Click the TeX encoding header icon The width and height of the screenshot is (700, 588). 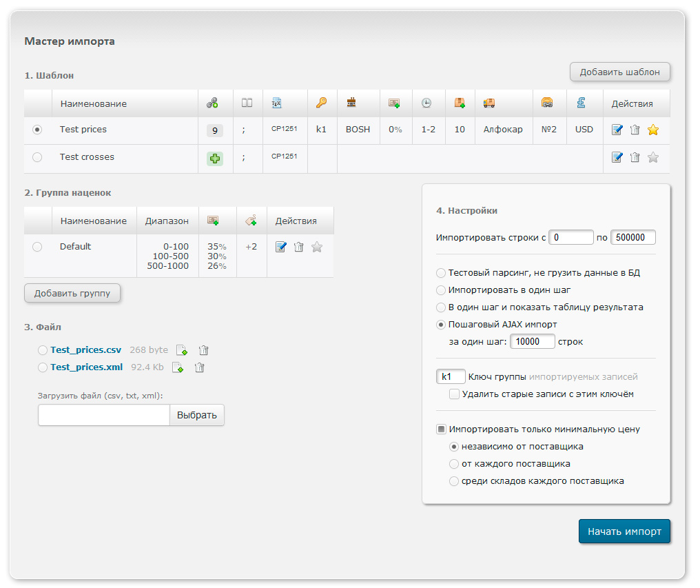click(276, 103)
